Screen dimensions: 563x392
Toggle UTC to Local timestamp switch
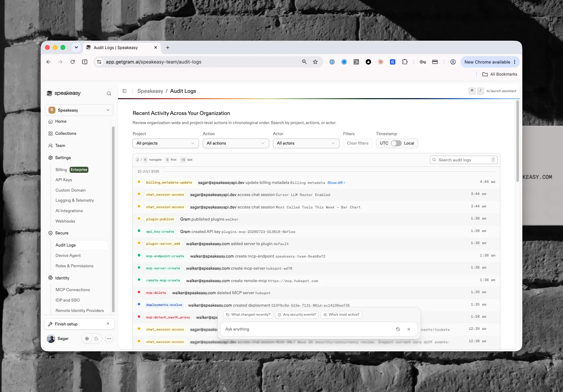click(396, 143)
